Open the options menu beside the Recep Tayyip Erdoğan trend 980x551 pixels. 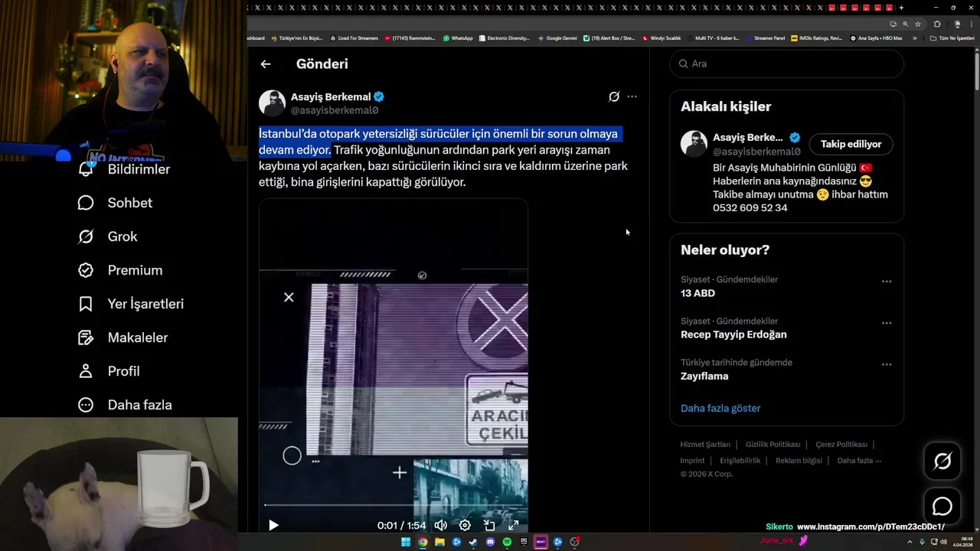pos(887,323)
